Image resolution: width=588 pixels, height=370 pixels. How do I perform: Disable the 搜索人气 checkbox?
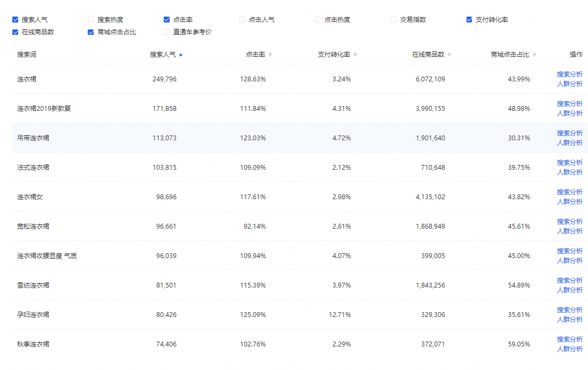click(15, 19)
